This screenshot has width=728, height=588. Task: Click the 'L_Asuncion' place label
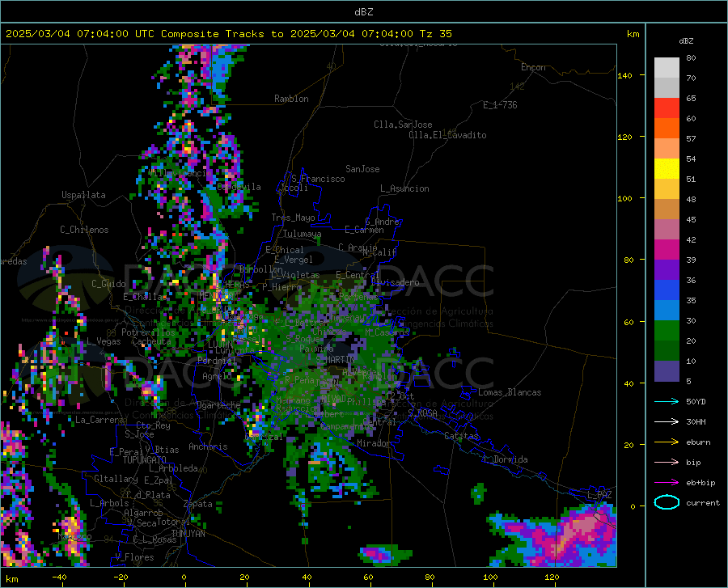point(404,188)
